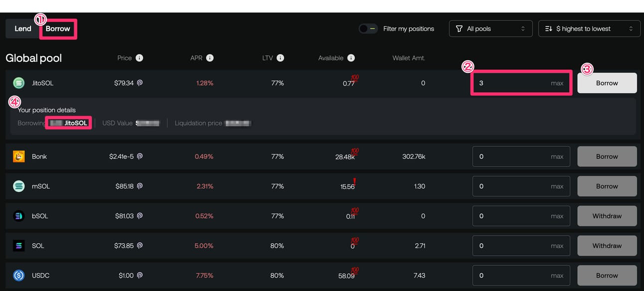The width and height of the screenshot is (644, 291).
Task: Click the 100 emoji on USDC available
Action: pyautogui.click(x=355, y=270)
